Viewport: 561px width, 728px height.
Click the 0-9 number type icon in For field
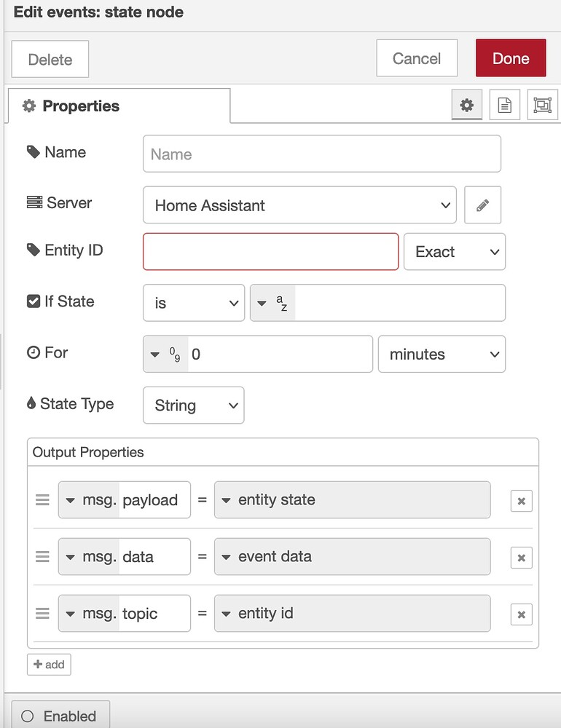(x=166, y=354)
